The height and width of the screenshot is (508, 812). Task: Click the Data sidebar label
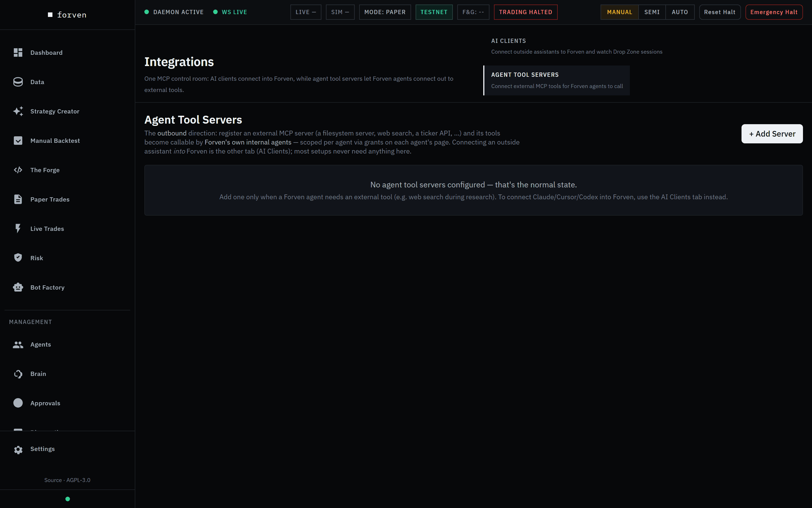[37, 82]
